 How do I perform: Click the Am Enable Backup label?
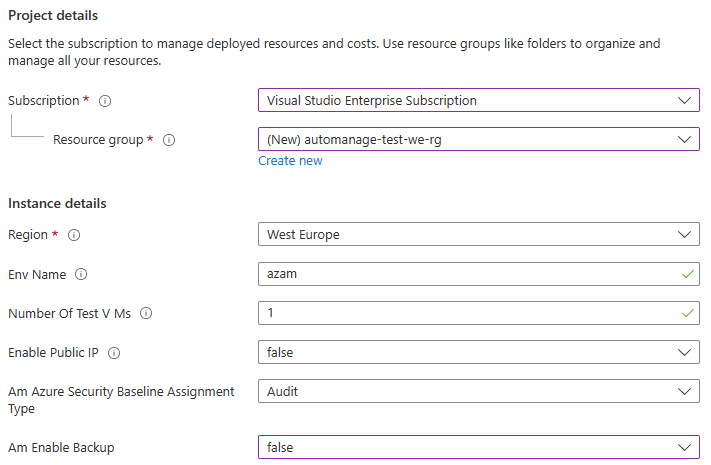coord(61,448)
